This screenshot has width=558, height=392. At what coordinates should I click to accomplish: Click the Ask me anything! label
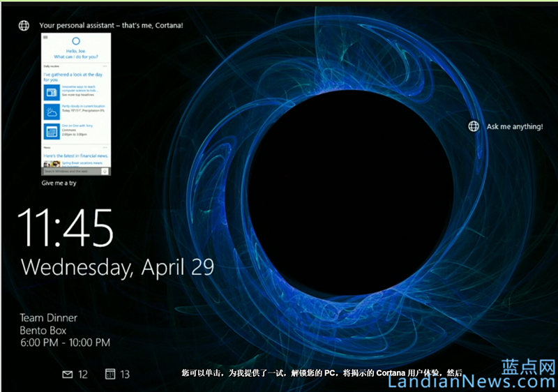[515, 126]
